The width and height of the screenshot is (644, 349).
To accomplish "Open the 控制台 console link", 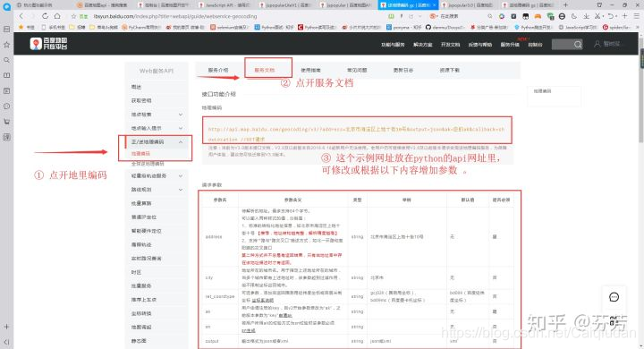I will pyautogui.click(x=535, y=45).
